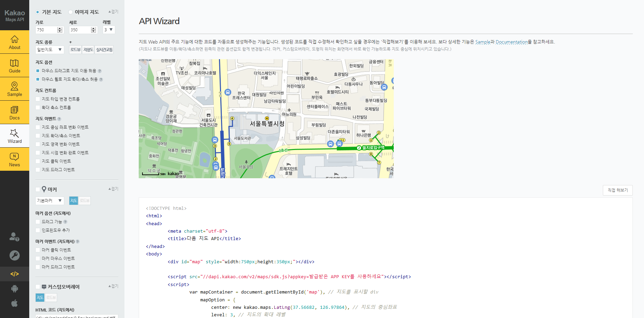Open the 기본마커 marker type dropdown
Image resolution: width=644 pixels, height=318 pixels.
(50, 201)
